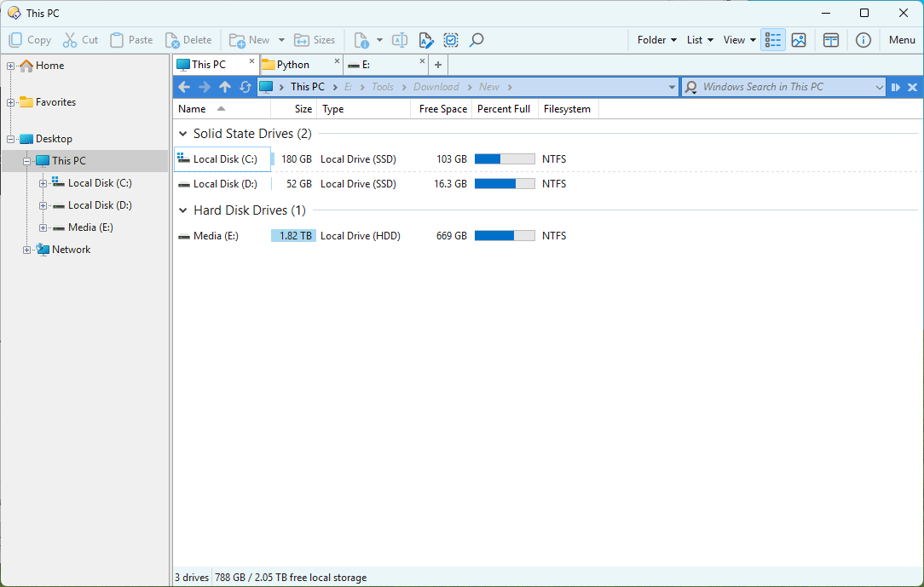
Task: Toggle checkbox selection mode icon
Action: coord(451,40)
